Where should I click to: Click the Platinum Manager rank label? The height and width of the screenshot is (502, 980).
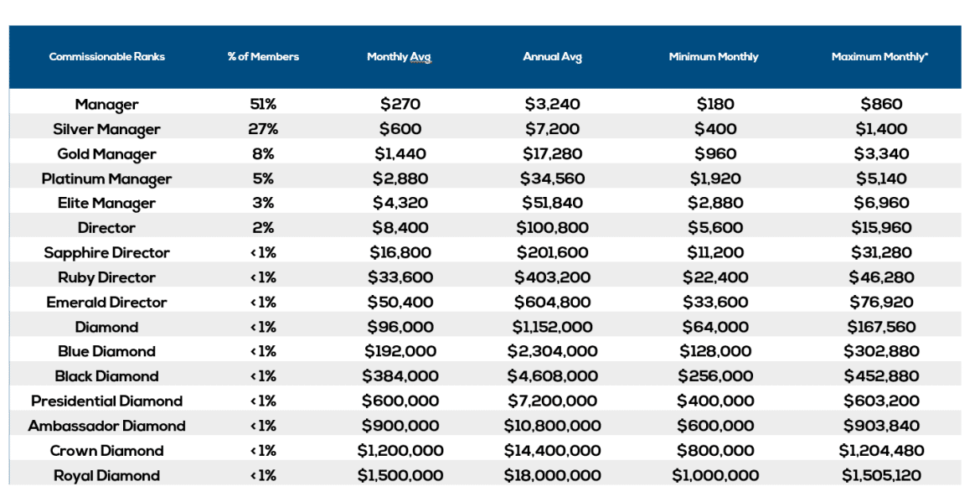[x=107, y=179]
